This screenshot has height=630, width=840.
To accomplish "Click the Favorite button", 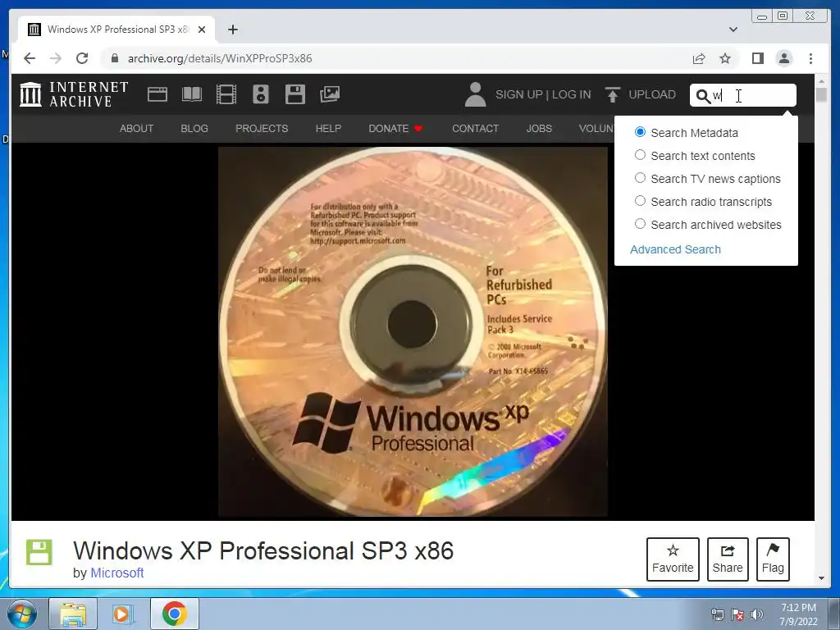I will (673, 559).
